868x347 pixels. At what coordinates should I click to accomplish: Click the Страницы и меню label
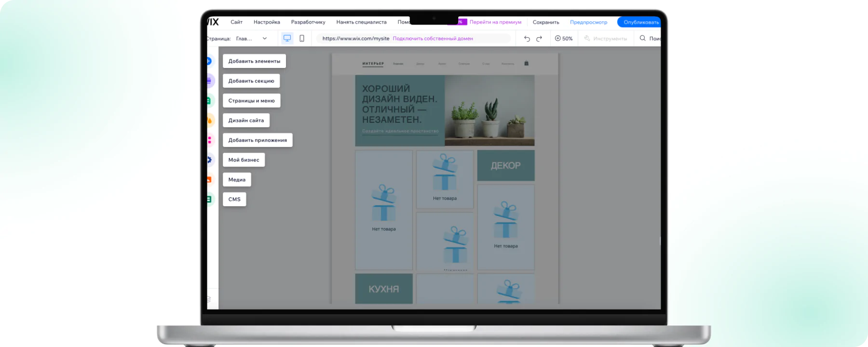click(251, 101)
